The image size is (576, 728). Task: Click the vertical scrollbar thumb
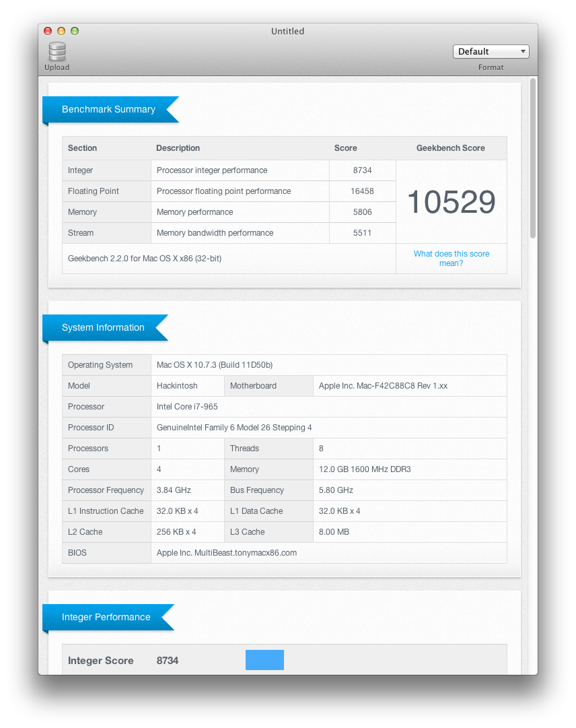533,158
